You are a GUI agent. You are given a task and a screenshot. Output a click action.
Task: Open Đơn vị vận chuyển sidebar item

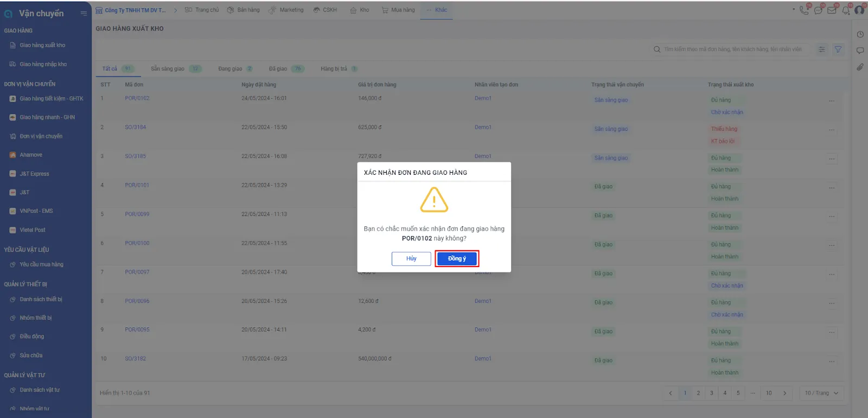[41, 136]
